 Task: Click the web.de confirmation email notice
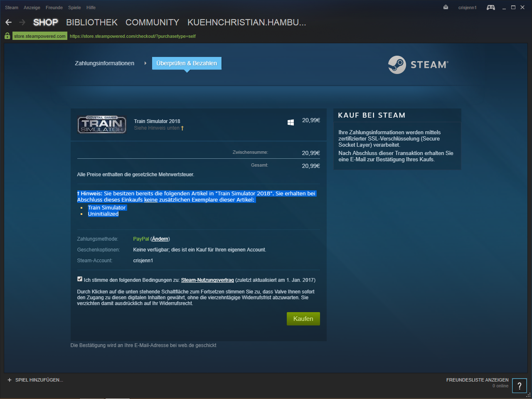coord(143,345)
